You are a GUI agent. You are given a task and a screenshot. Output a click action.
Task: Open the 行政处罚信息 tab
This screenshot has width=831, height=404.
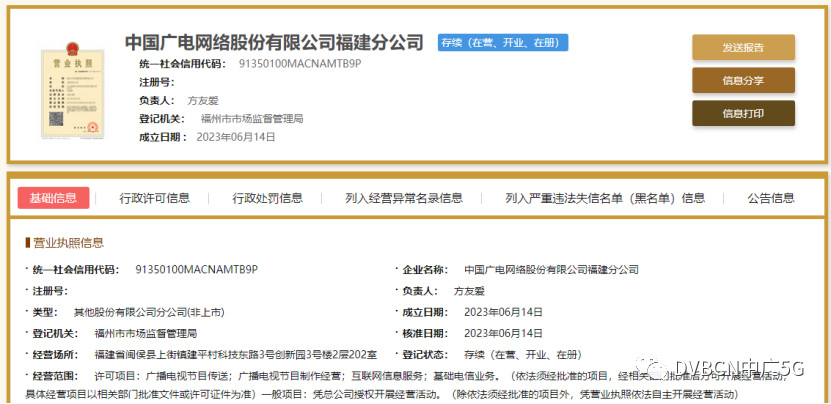click(x=267, y=198)
